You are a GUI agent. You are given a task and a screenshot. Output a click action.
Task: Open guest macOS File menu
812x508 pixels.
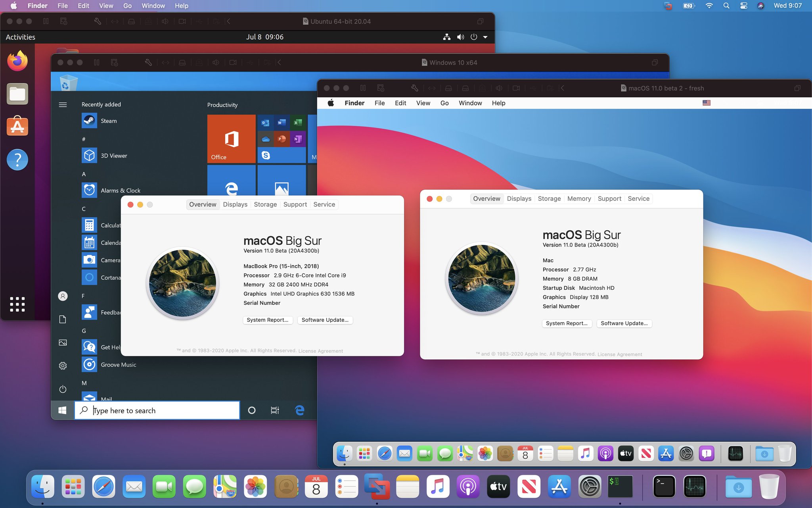tap(379, 103)
